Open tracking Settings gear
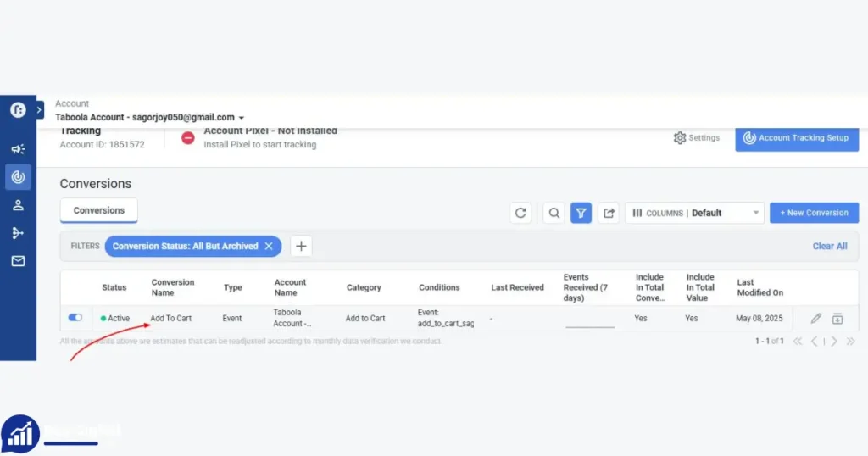This screenshot has height=456, width=868. click(697, 138)
